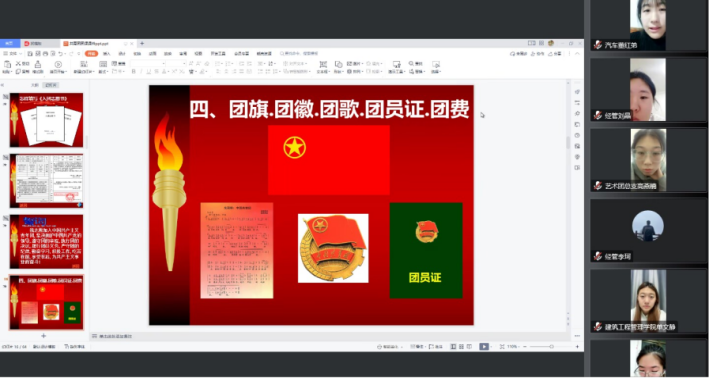The width and height of the screenshot is (709, 378).
Task: Click the Picture insert icon
Action: (x=350, y=64)
